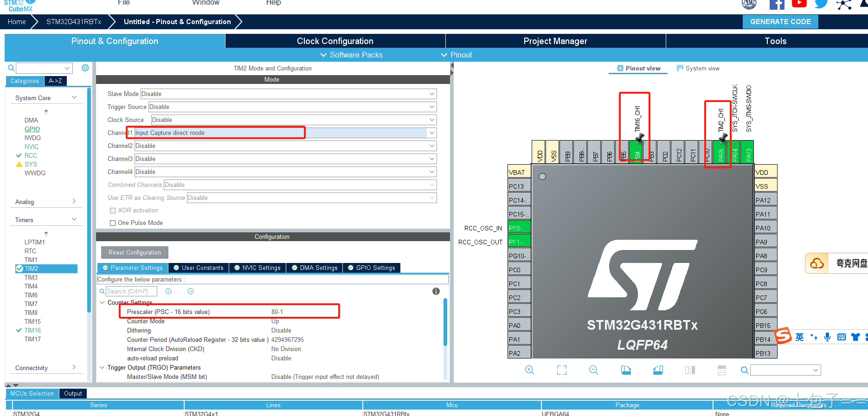The width and height of the screenshot is (868, 416).
Task: Collapse the Counter Settings group
Action: 103,302
